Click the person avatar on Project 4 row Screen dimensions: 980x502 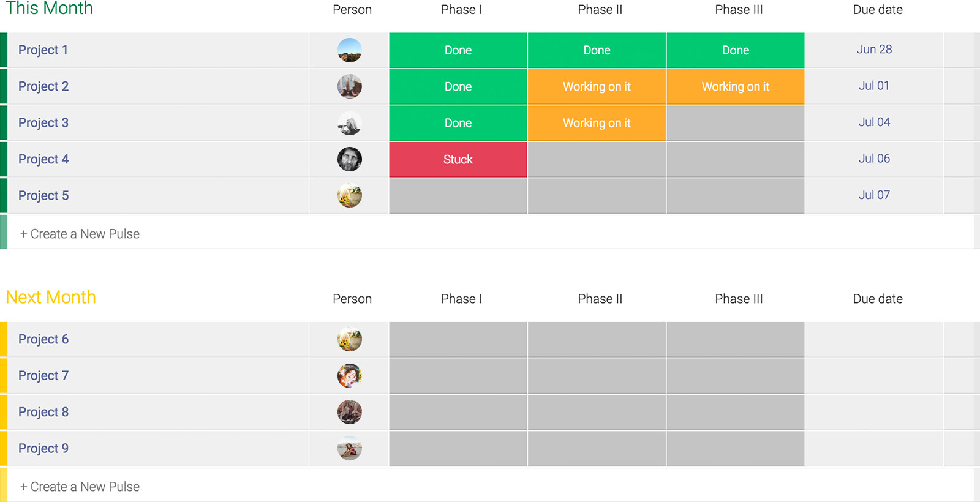[x=349, y=159]
